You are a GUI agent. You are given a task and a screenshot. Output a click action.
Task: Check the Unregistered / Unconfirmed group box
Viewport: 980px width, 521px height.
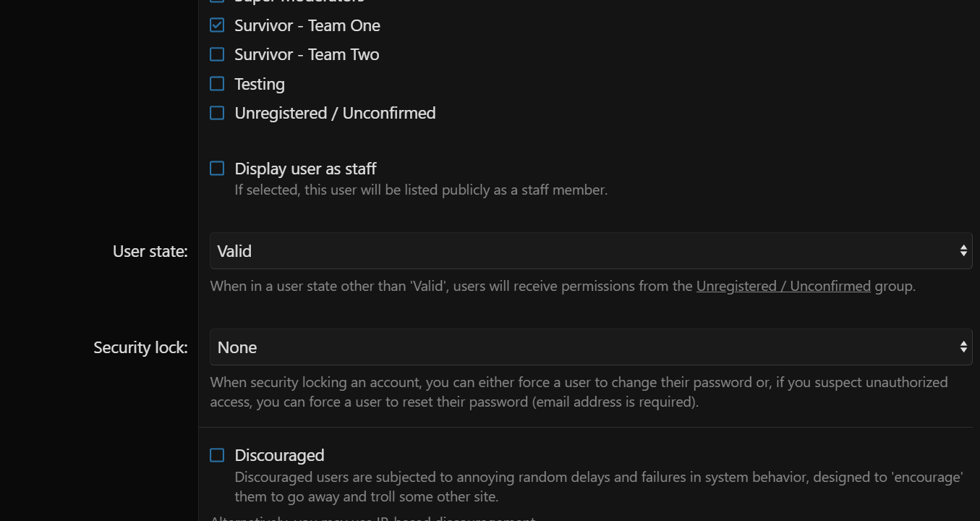tap(217, 113)
